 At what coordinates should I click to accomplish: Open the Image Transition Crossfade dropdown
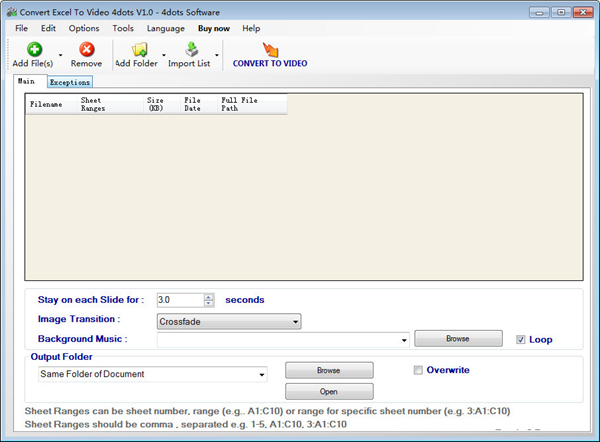(x=229, y=322)
